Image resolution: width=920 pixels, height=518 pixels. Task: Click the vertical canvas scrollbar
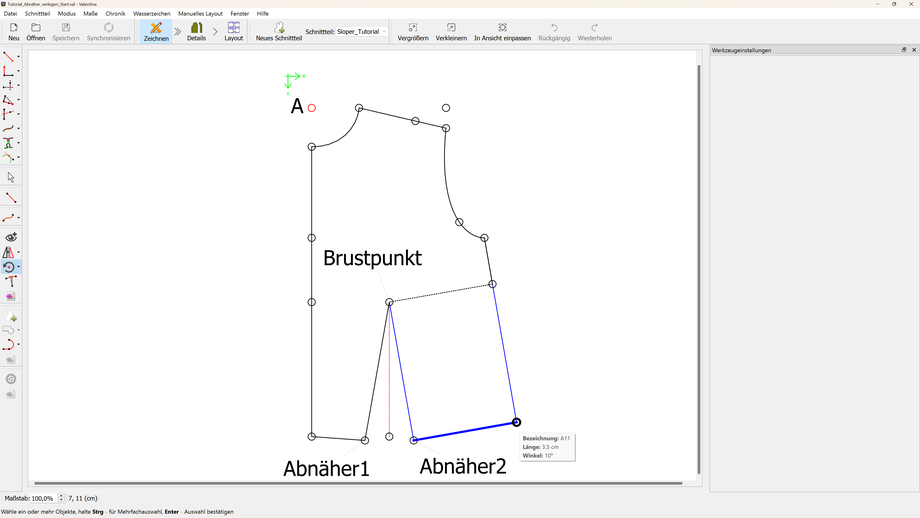point(699,269)
